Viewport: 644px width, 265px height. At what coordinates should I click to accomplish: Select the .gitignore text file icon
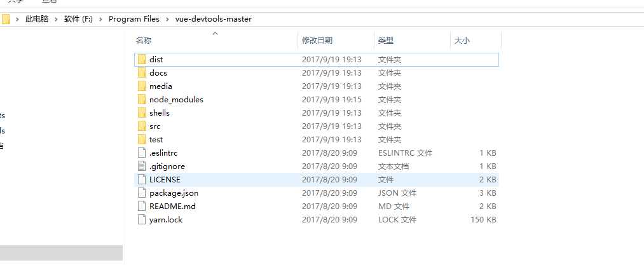pos(142,166)
